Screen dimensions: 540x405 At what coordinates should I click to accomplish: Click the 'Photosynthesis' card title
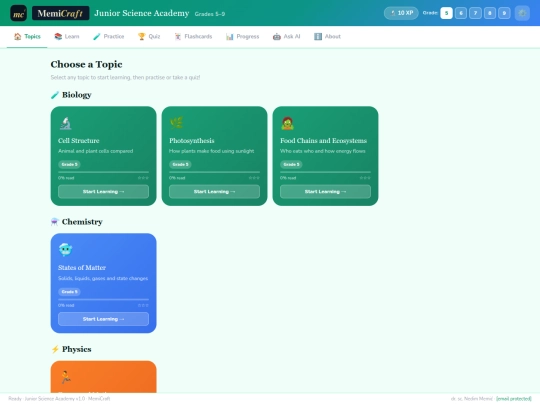(x=191, y=141)
